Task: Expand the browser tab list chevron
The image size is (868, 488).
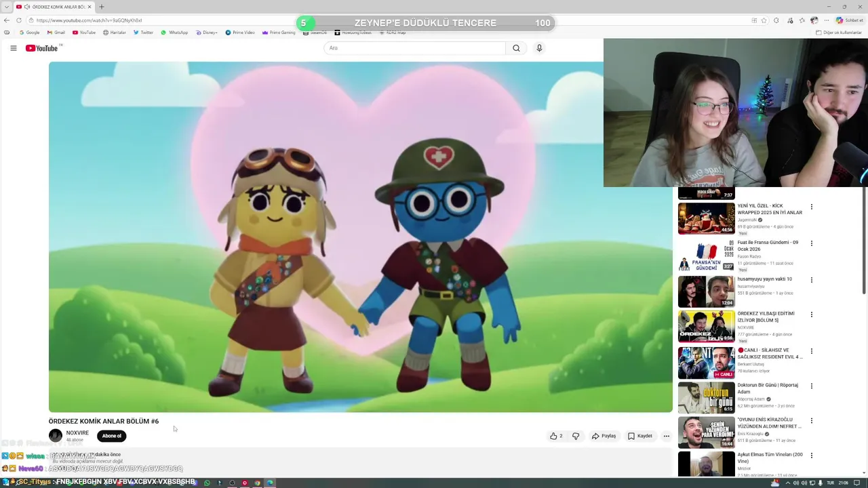Action: pyautogui.click(x=7, y=7)
